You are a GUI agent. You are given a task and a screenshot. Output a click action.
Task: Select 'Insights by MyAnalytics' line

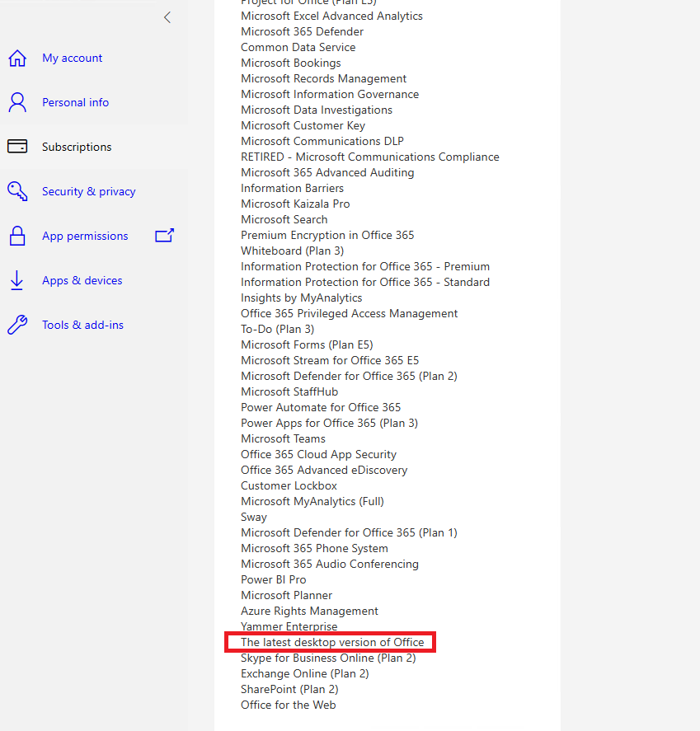[x=301, y=298]
